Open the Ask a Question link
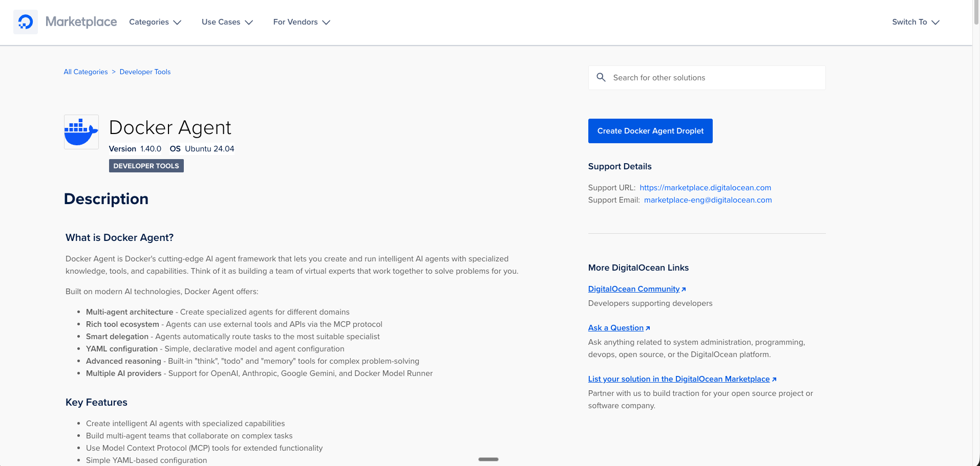The height and width of the screenshot is (466, 980). click(x=615, y=327)
